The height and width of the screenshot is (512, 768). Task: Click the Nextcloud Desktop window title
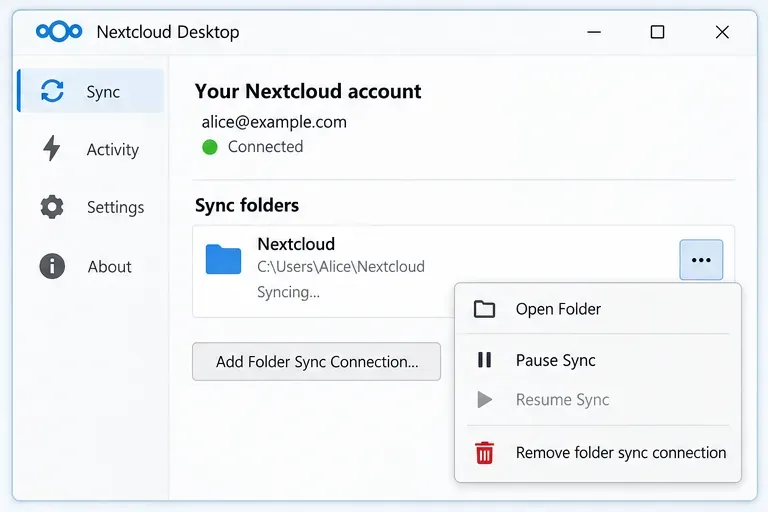tap(168, 32)
